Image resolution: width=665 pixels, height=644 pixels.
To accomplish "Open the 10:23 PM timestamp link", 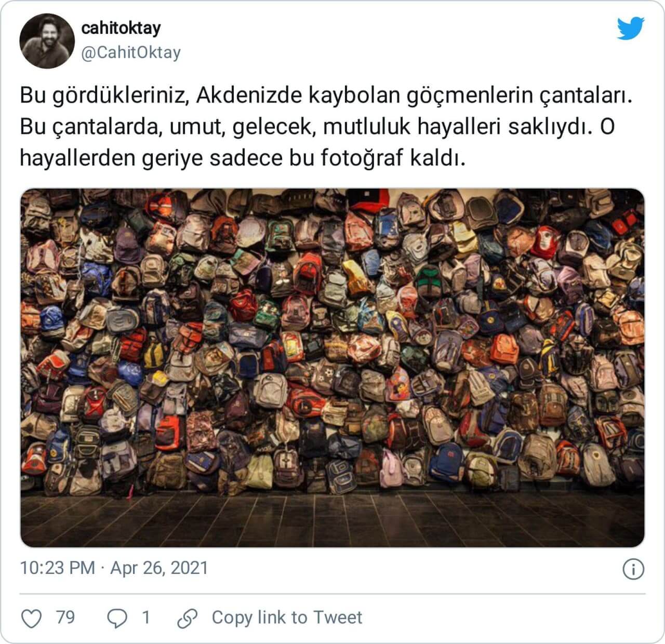I will (58, 568).
